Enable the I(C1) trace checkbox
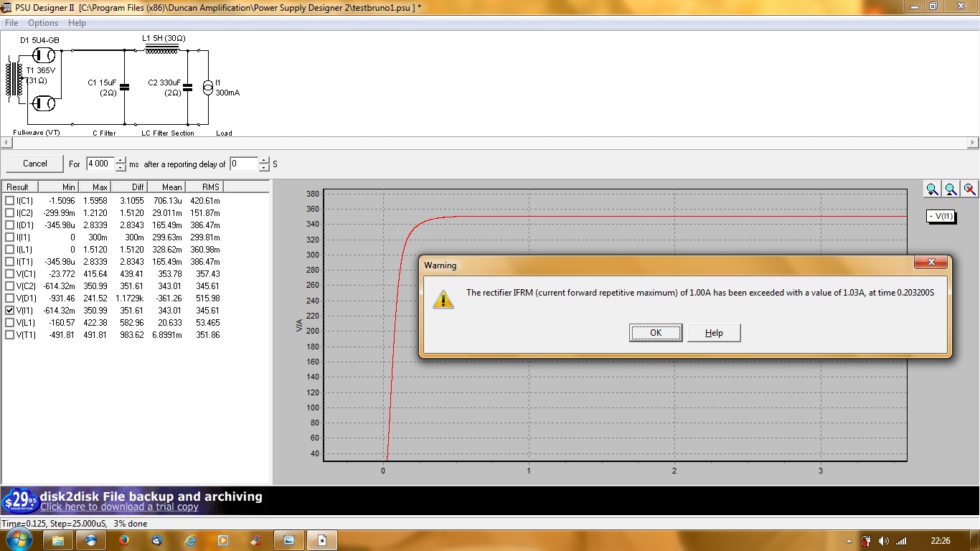The height and width of the screenshot is (551, 980). [x=9, y=201]
